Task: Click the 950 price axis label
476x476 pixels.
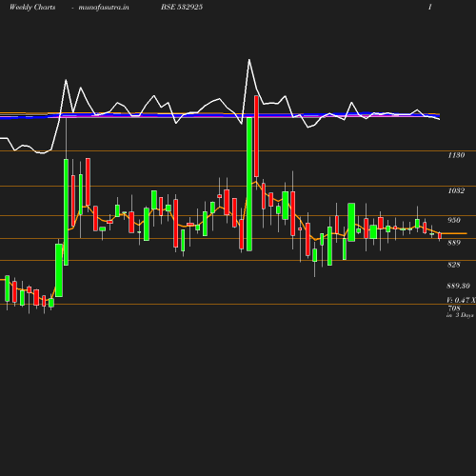Action: pyautogui.click(x=454, y=220)
